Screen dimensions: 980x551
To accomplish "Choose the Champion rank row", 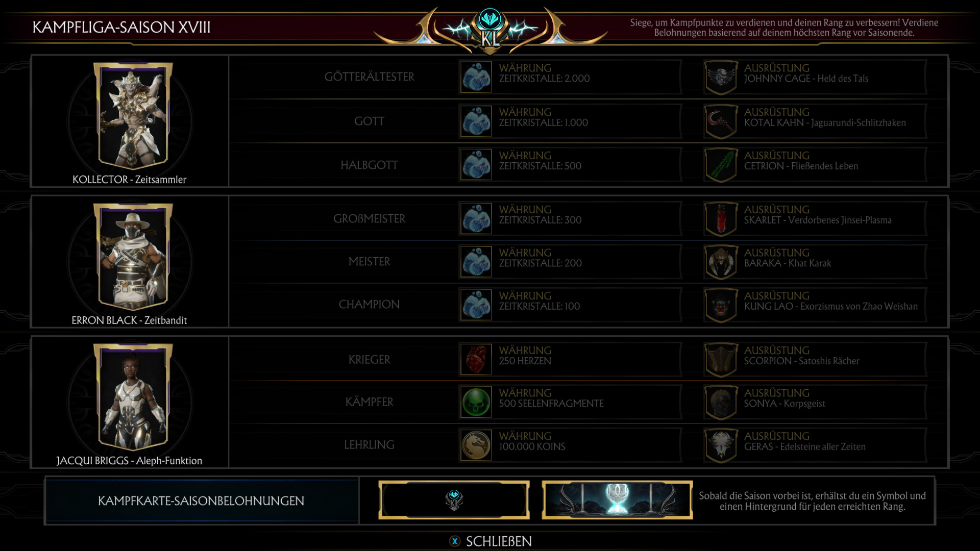I will (588, 305).
